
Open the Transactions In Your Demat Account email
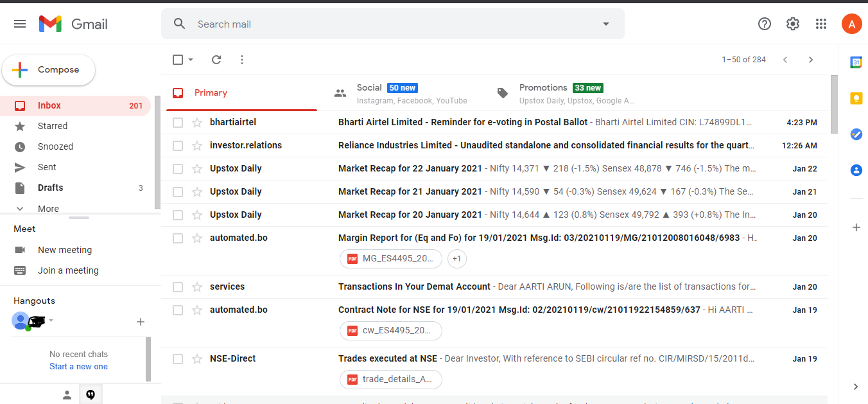pos(494,286)
